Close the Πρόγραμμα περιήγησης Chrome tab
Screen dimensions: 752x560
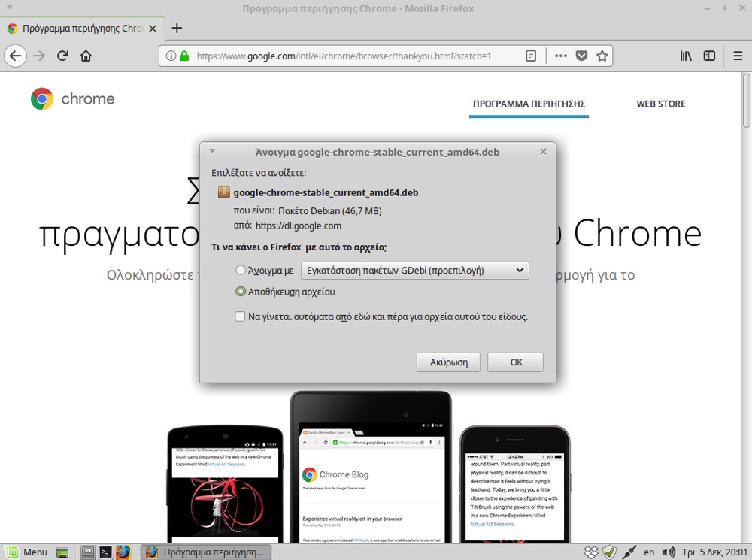[153, 29]
